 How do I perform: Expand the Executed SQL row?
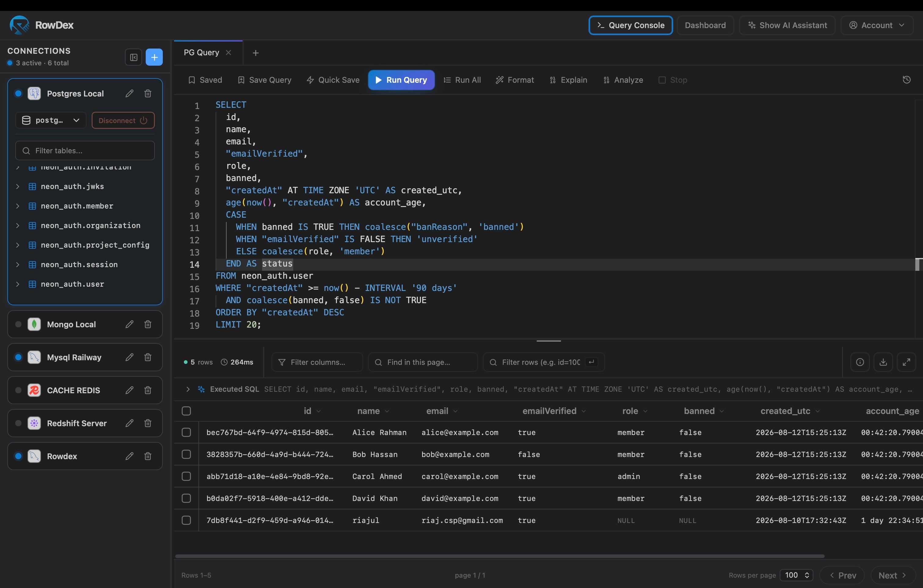[x=188, y=389]
